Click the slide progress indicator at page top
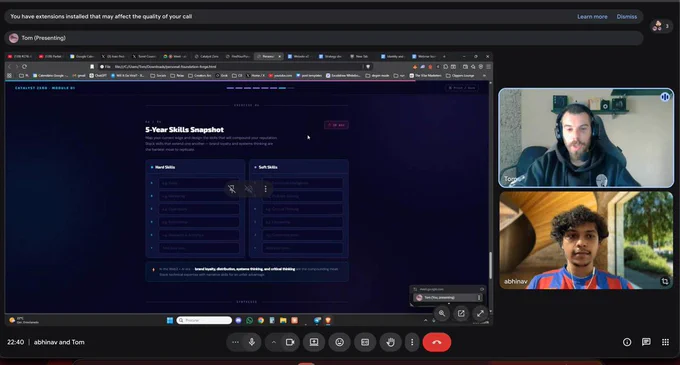The width and height of the screenshot is (680, 365). pos(260,88)
